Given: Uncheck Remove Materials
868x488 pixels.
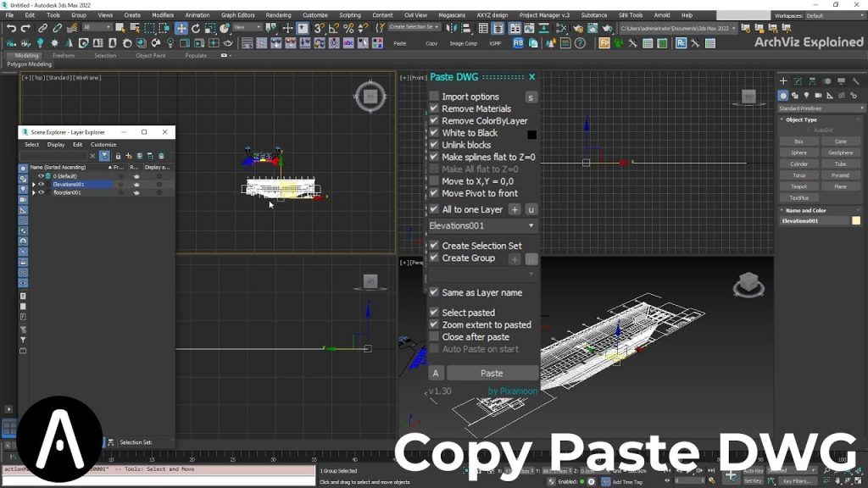Looking at the screenshot, I should pos(434,108).
